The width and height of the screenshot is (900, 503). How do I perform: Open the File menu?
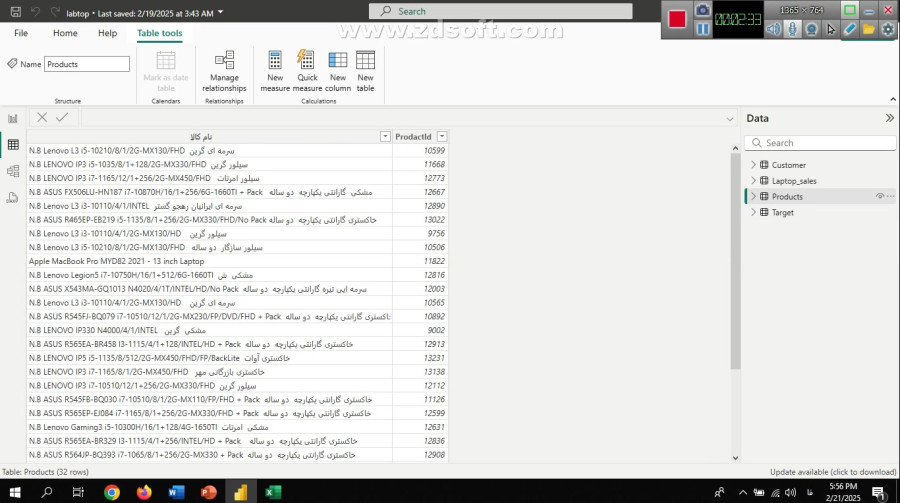21,33
